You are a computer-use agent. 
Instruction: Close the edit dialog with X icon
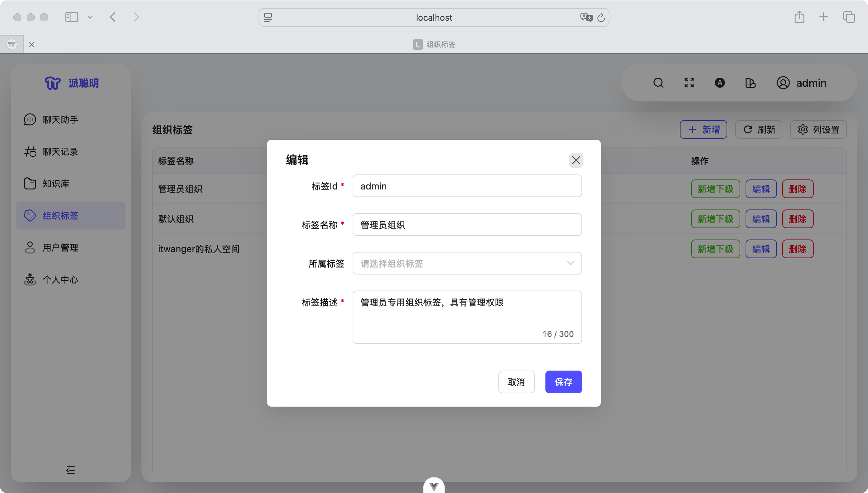576,160
